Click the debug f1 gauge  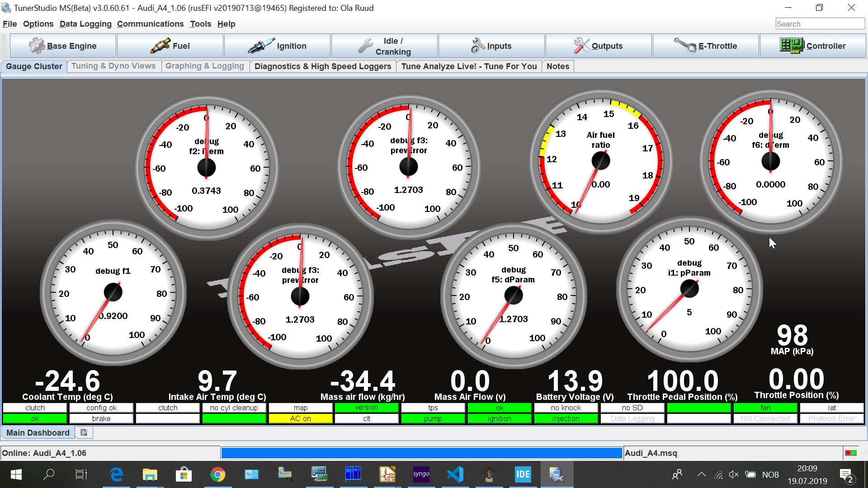113,292
